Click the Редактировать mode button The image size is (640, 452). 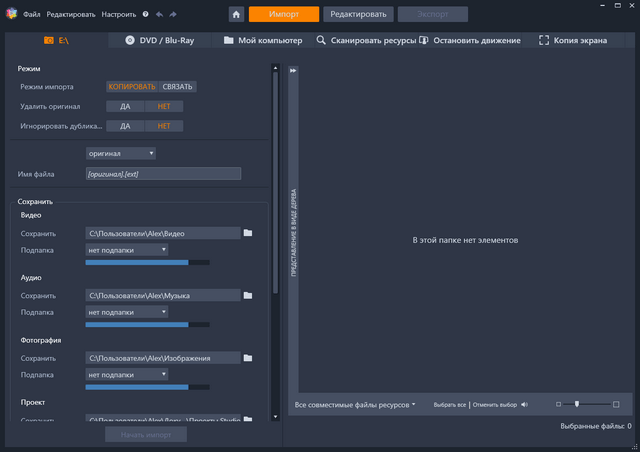pos(359,14)
